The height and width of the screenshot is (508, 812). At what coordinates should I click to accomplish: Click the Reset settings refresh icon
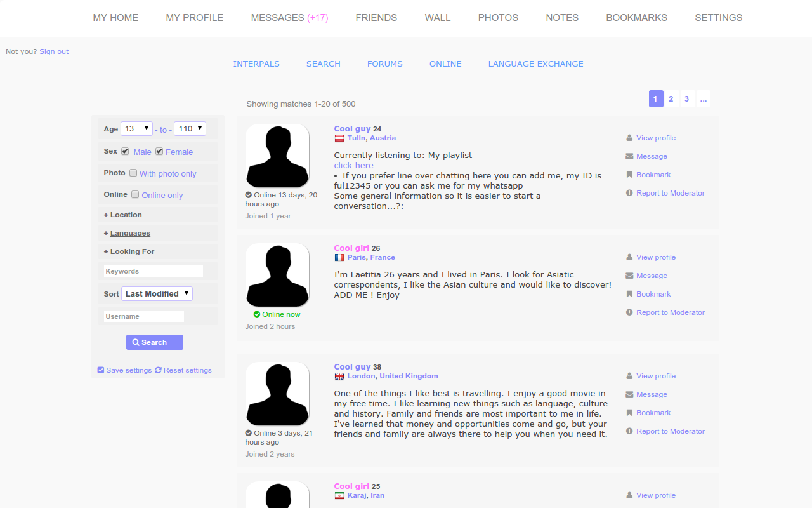pos(159,370)
